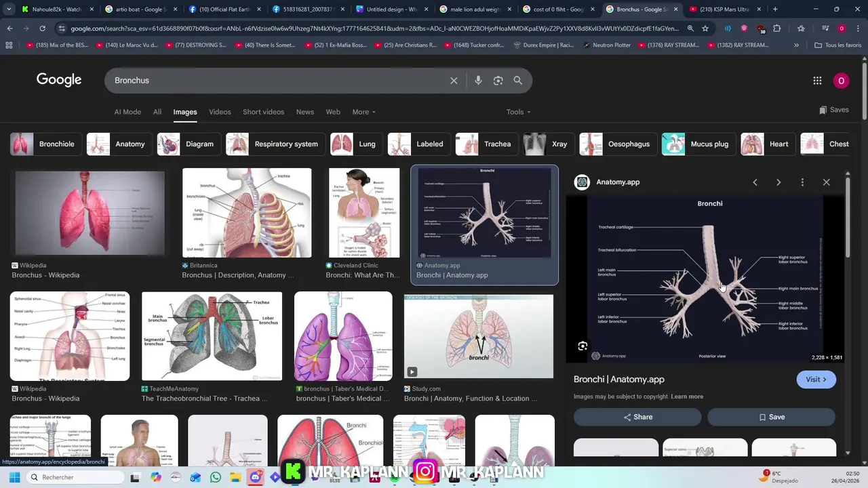Expand the Tools dropdown
The image size is (868, 488).
[x=518, y=112]
